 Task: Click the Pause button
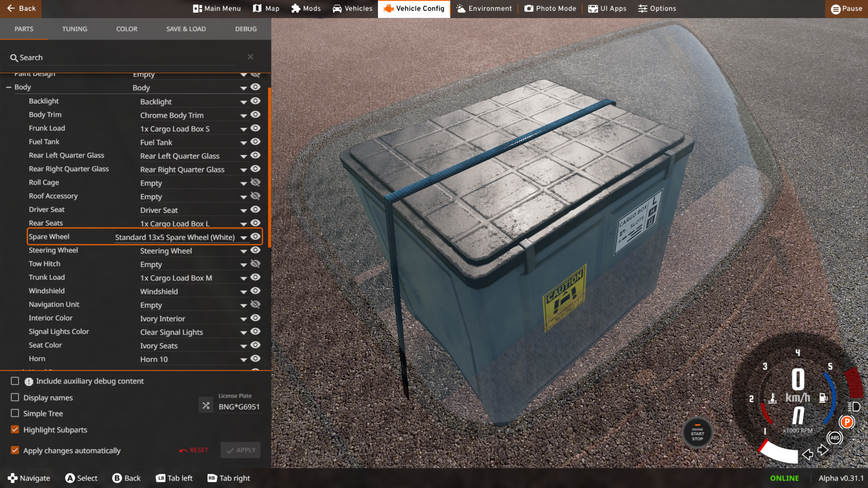tap(846, 9)
